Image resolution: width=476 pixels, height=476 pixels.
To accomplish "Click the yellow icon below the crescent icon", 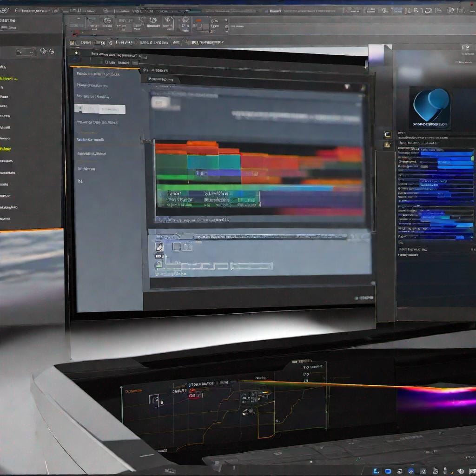I will (387, 145).
